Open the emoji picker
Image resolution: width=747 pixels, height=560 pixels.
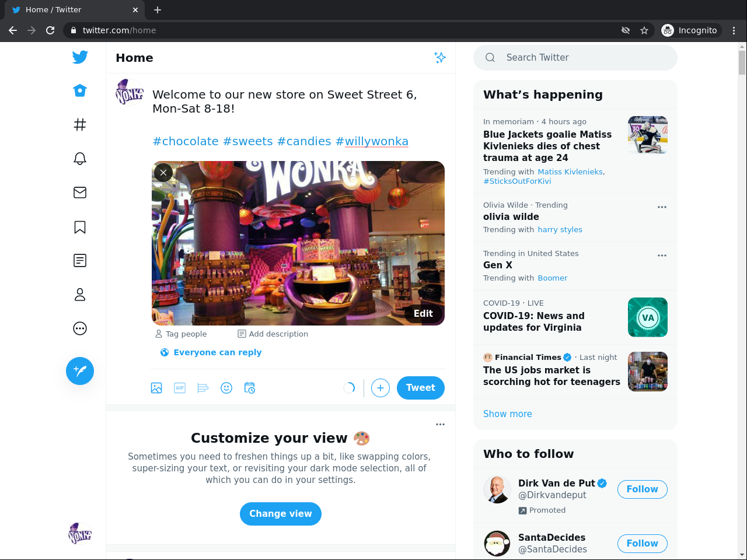[226, 388]
